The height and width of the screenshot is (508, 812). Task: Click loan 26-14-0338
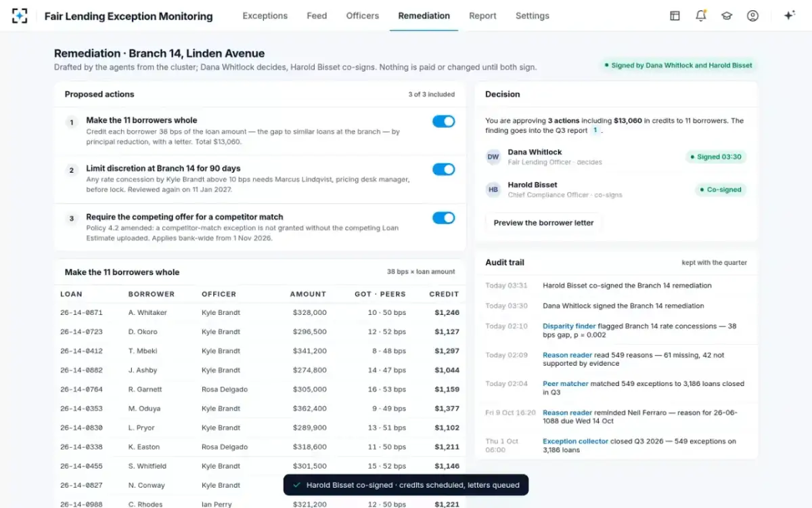pyautogui.click(x=81, y=447)
